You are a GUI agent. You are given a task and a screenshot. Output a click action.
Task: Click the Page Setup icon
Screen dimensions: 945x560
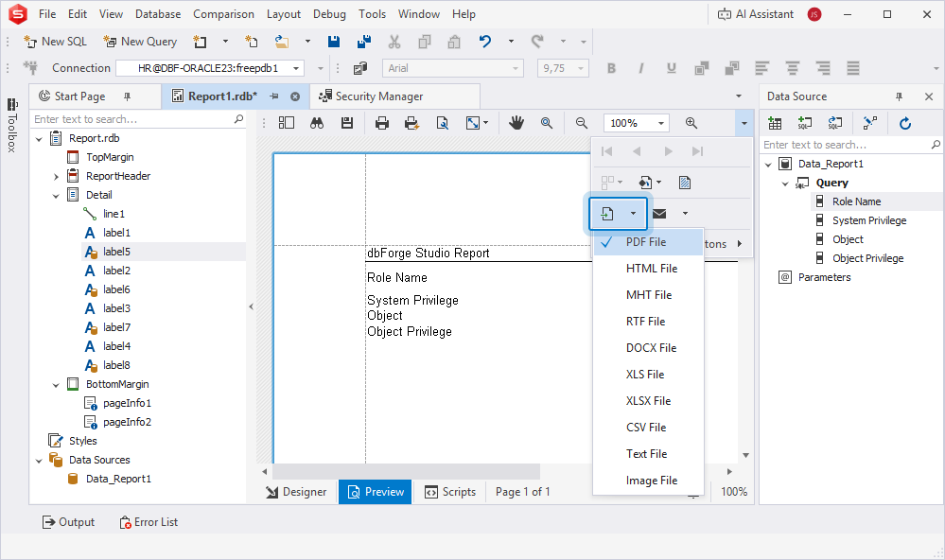tap(443, 123)
